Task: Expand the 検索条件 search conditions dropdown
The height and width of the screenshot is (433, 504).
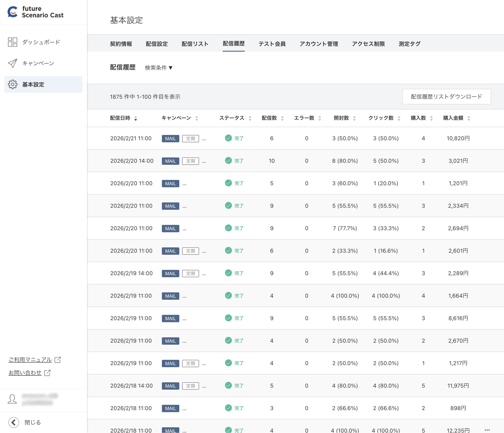Action: (x=159, y=68)
